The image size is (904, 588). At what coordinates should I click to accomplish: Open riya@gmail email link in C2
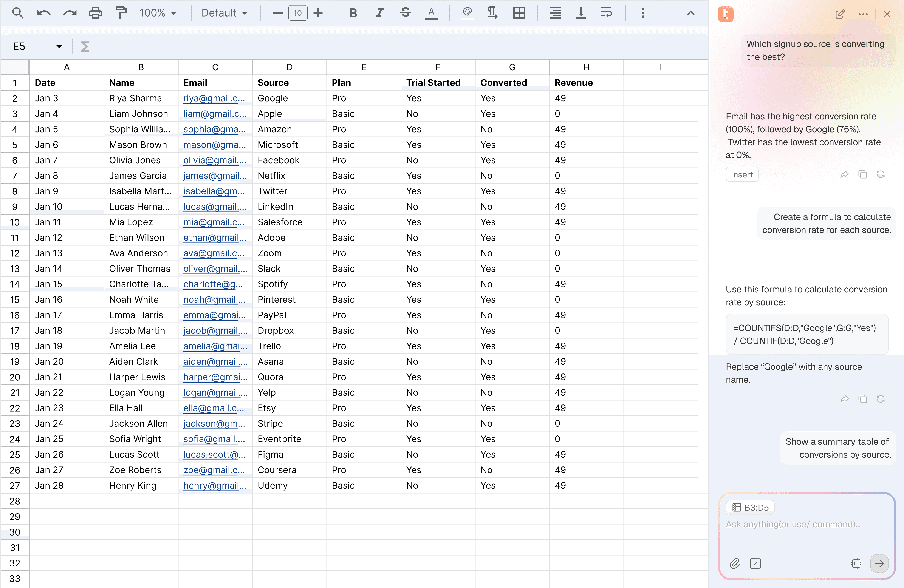(214, 98)
